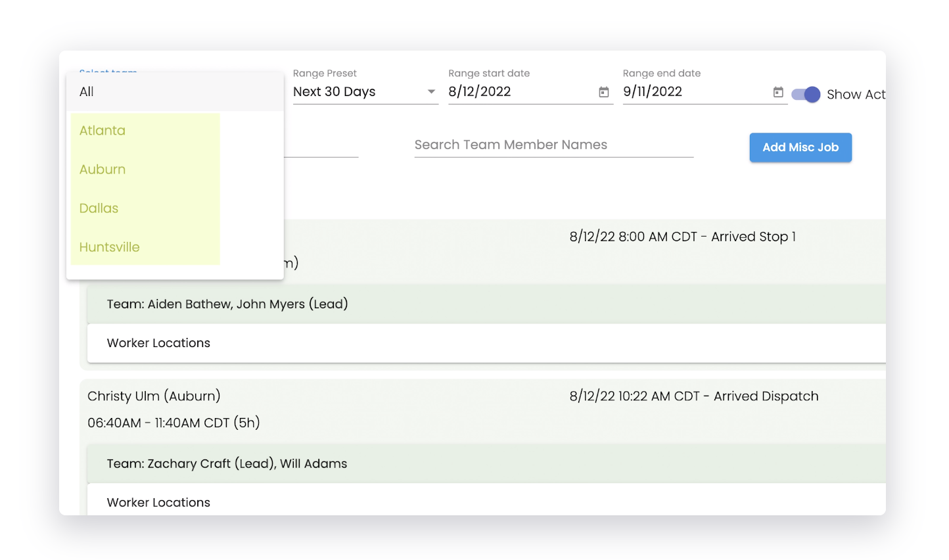The height and width of the screenshot is (560, 949).
Task: Click the Next 30 Days preset value
Action: click(335, 92)
